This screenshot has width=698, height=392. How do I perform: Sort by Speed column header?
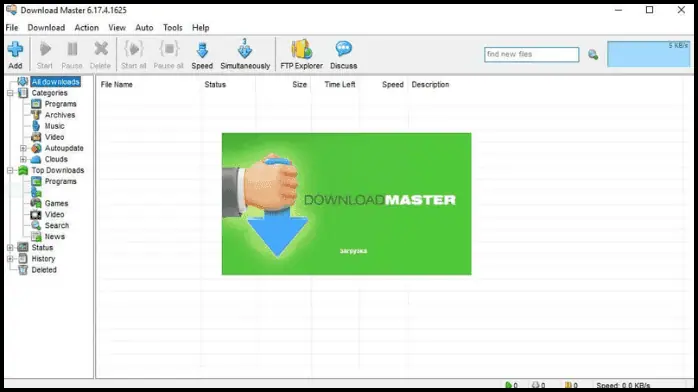pyautogui.click(x=393, y=85)
